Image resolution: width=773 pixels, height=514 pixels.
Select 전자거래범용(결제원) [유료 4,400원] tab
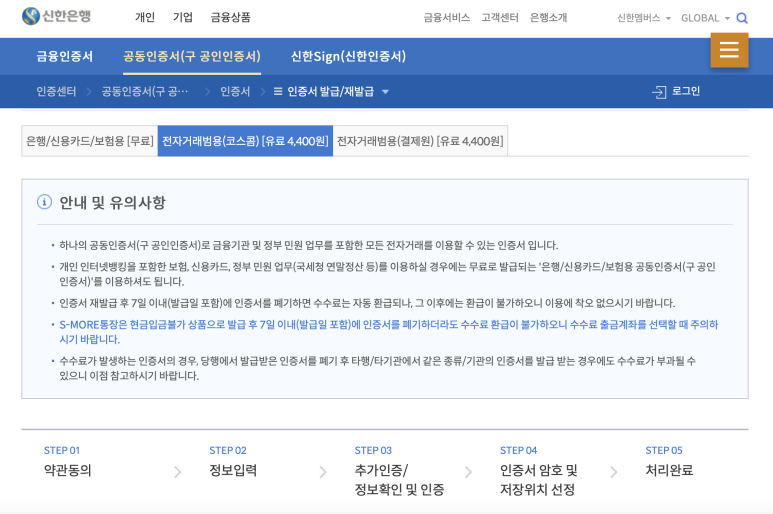(420, 141)
